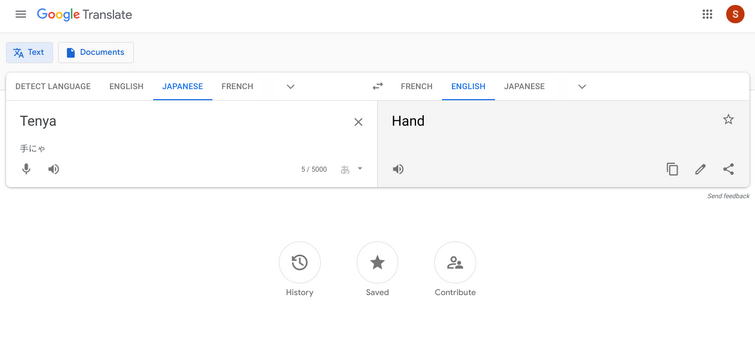Swap source and target languages
The width and height of the screenshot is (755, 361).
(x=378, y=86)
